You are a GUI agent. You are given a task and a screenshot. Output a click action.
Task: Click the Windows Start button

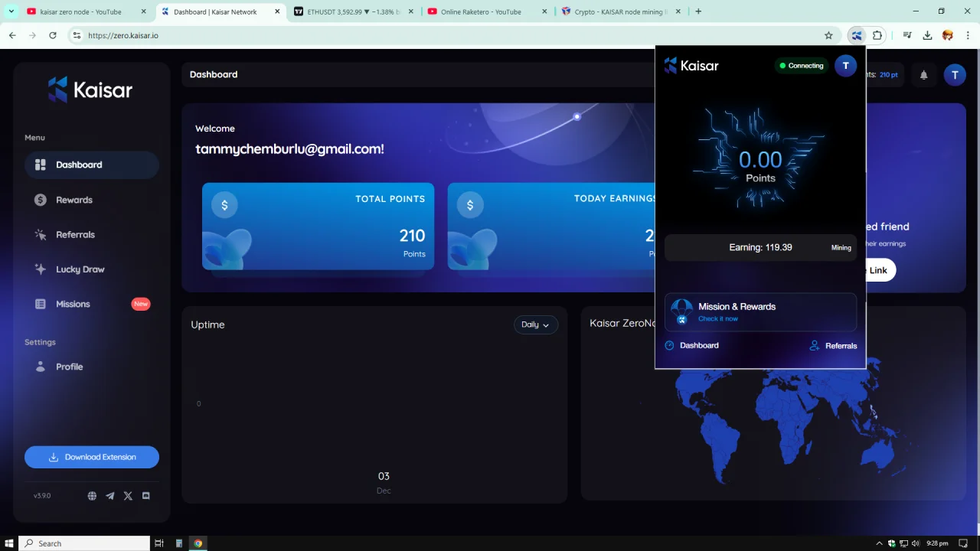tap(9, 543)
